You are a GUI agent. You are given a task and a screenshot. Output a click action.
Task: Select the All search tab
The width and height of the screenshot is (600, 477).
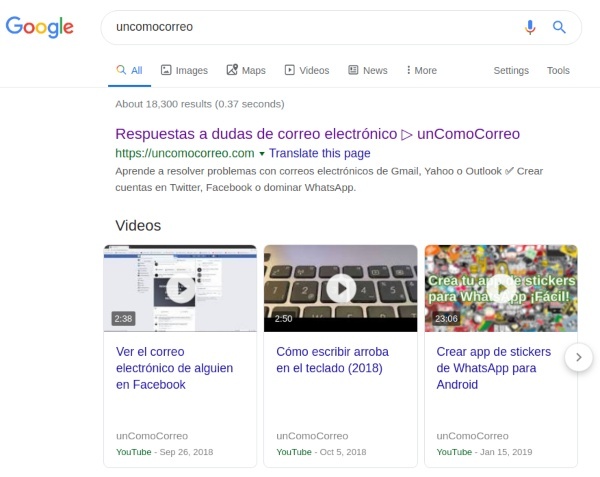pyautogui.click(x=129, y=70)
